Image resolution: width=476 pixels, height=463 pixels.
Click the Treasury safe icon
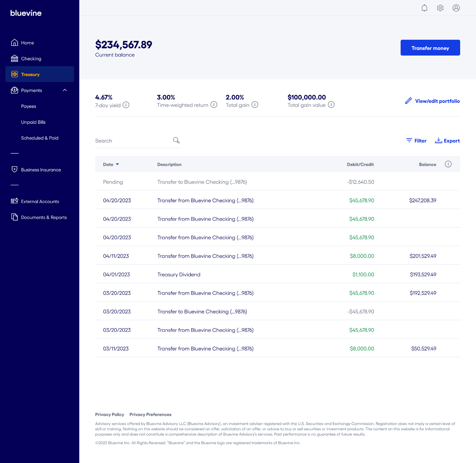[x=15, y=74]
